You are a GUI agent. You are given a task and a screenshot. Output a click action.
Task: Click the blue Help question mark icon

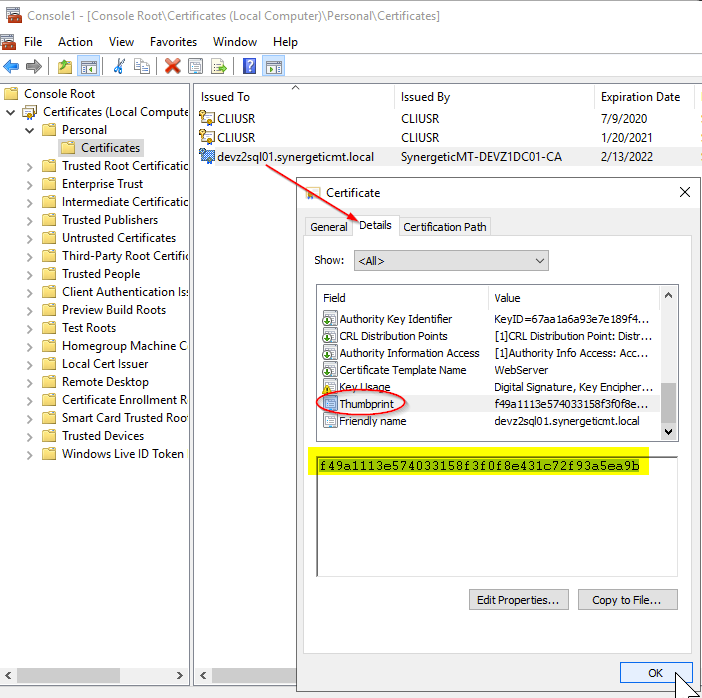tap(249, 66)
